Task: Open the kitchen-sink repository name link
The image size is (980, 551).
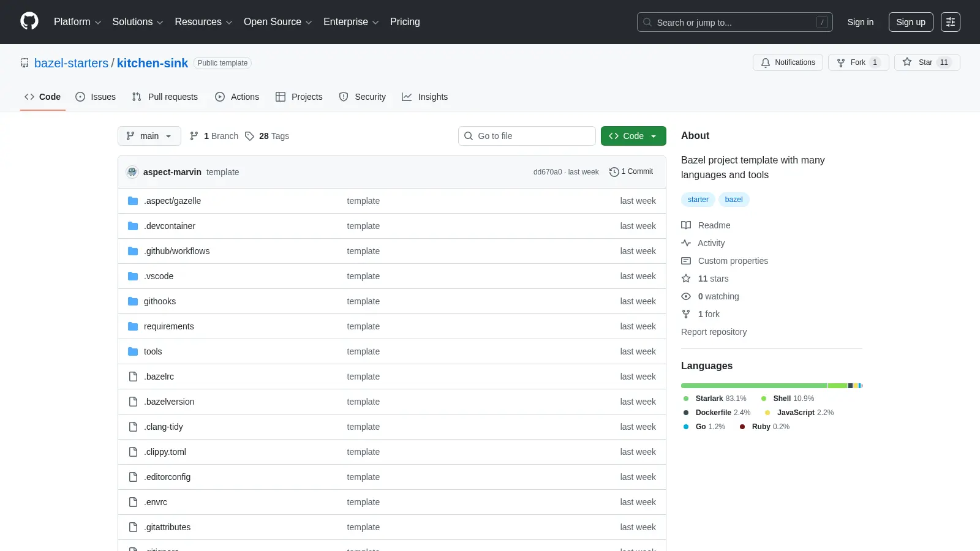Action: pos(153,63)
